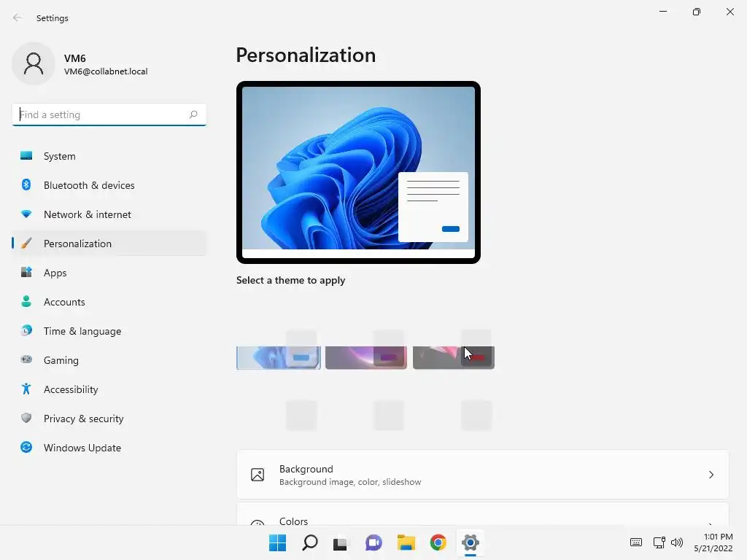Open Windows Update settings
The image size is (747, 560).
point(109,448)
